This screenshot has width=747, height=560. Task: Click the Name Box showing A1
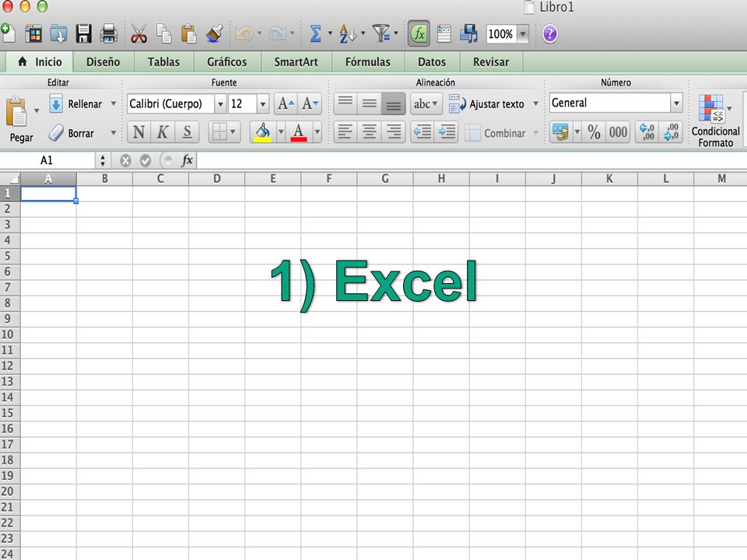(x=47, y=160)
